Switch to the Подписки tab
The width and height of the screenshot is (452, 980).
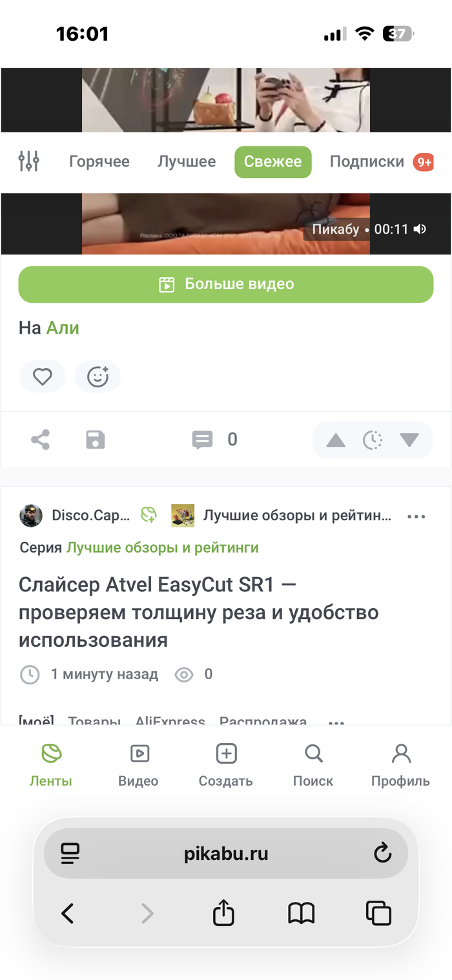[367, 161]
